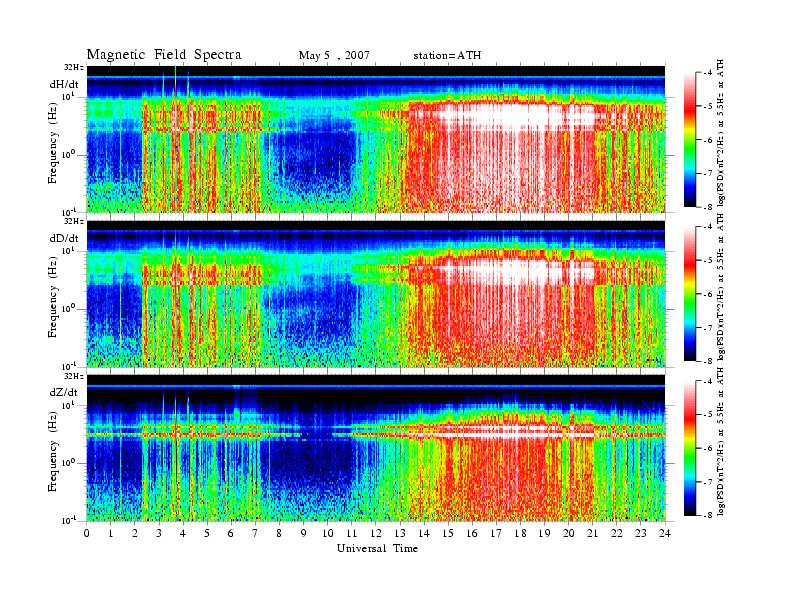This screenshot has width=792, height=612.
Task: Click the 'Universal Time' axis title
Action: [377, 548]
